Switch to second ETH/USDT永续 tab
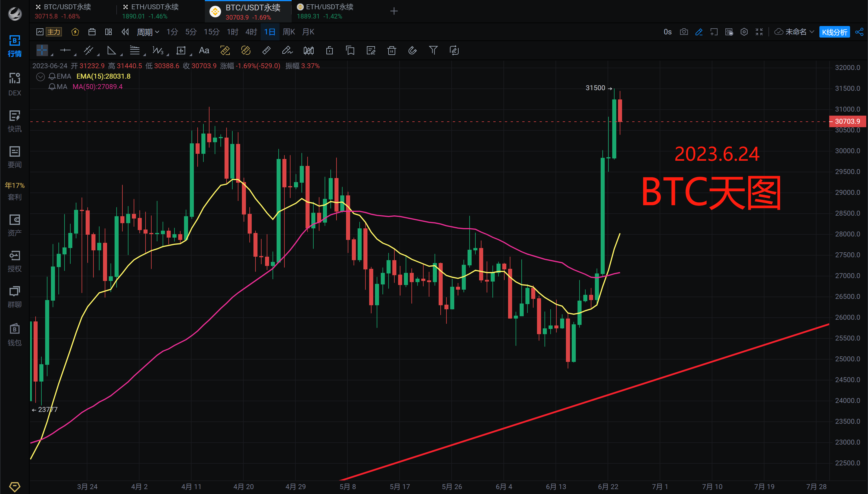 point(325,11)
